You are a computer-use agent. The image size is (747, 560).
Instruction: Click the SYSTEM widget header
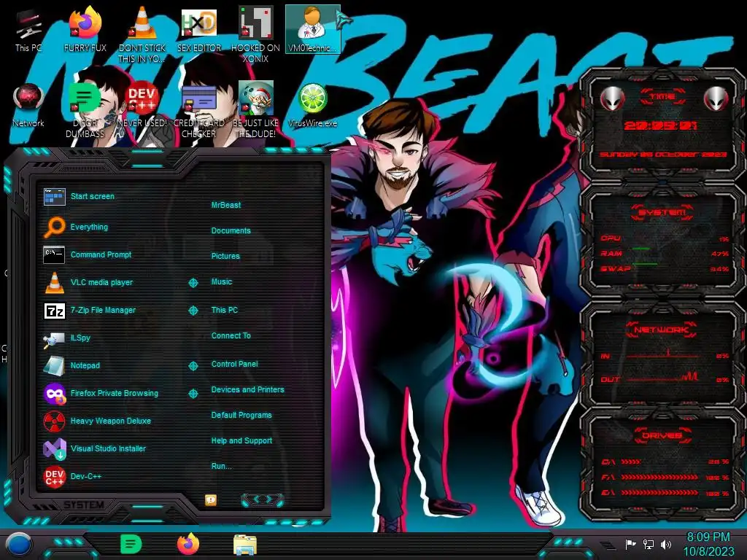pos(662,212)
